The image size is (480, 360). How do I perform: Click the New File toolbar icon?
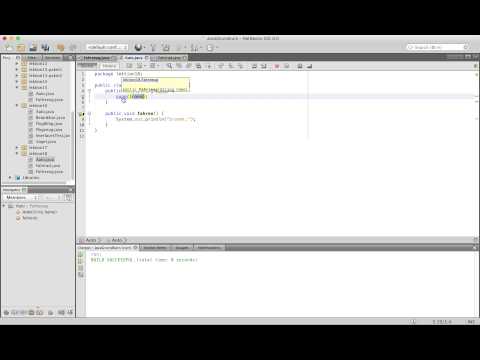tap(8, 47)
